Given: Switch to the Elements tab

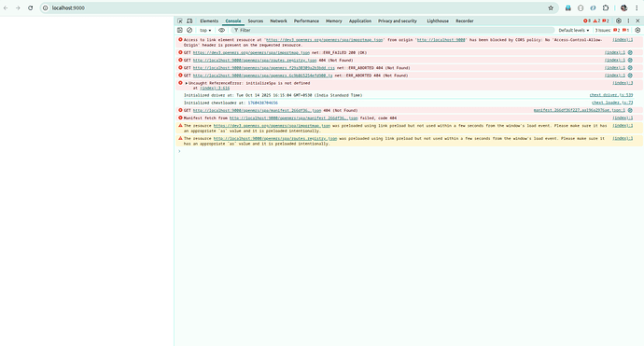Looking at the screenshot, I should click(x=209, y=21).
